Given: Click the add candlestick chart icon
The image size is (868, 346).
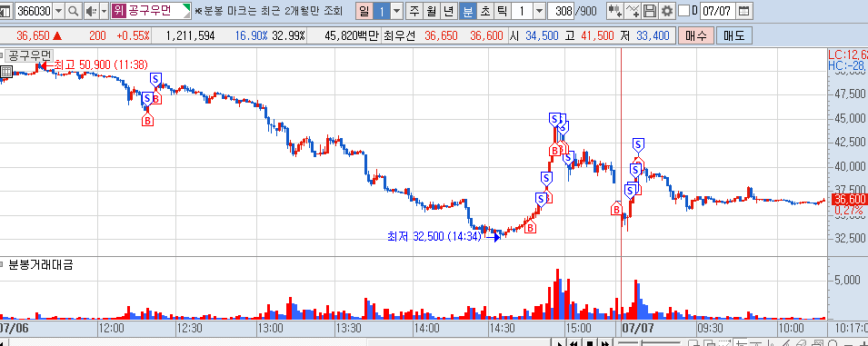Looking at the screenshot, I should (x=614, y=11).
